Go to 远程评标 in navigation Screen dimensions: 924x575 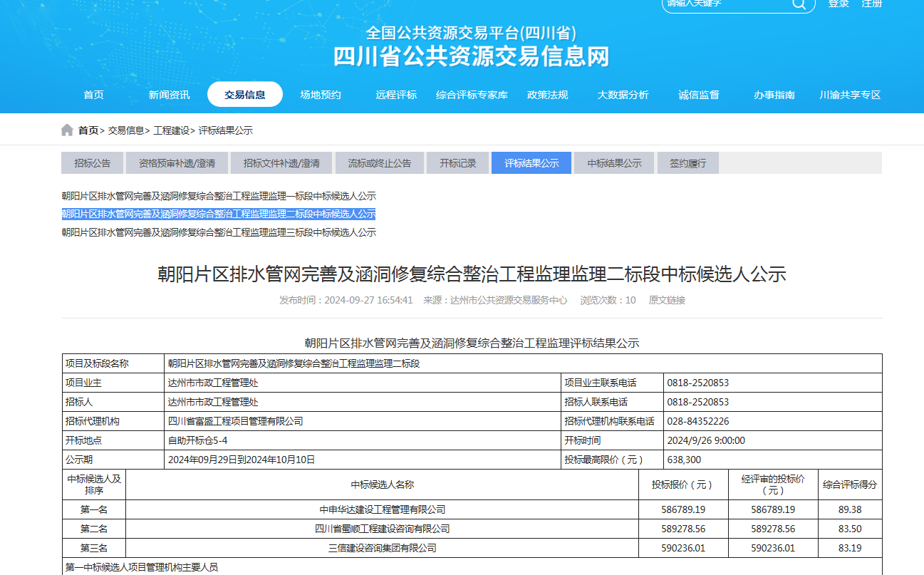tap(396, 95)
